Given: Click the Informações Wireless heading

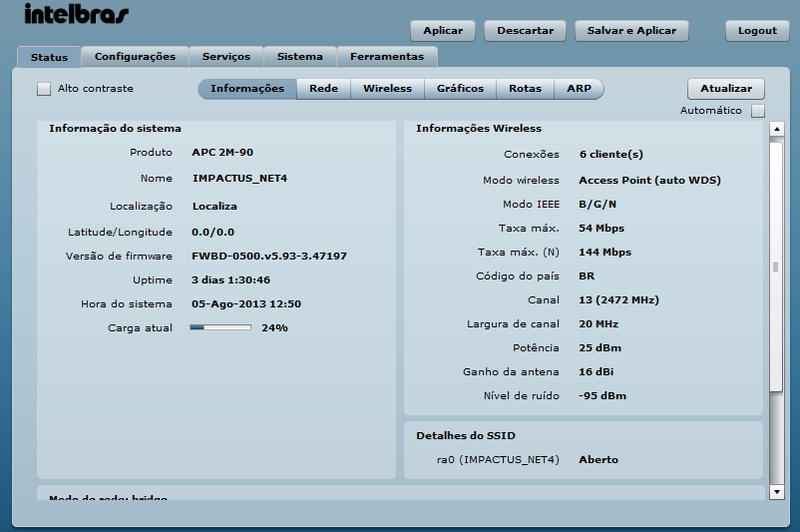Looking at the screenshot, I should 479,129.
